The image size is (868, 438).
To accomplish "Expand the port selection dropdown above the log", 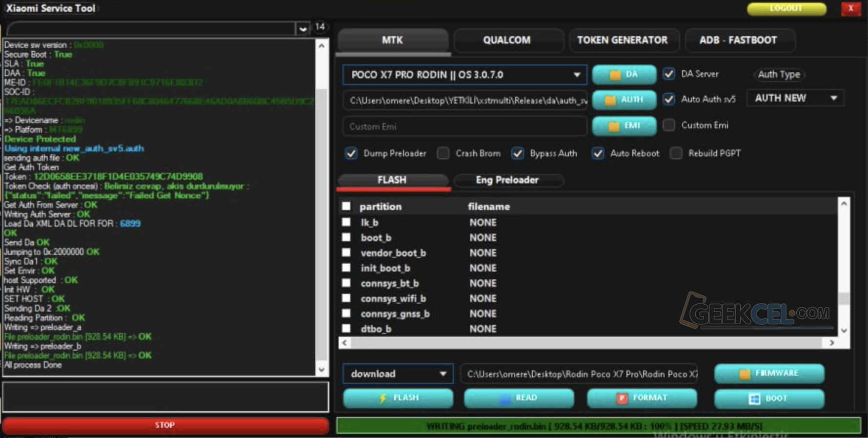I will (303, 29).
